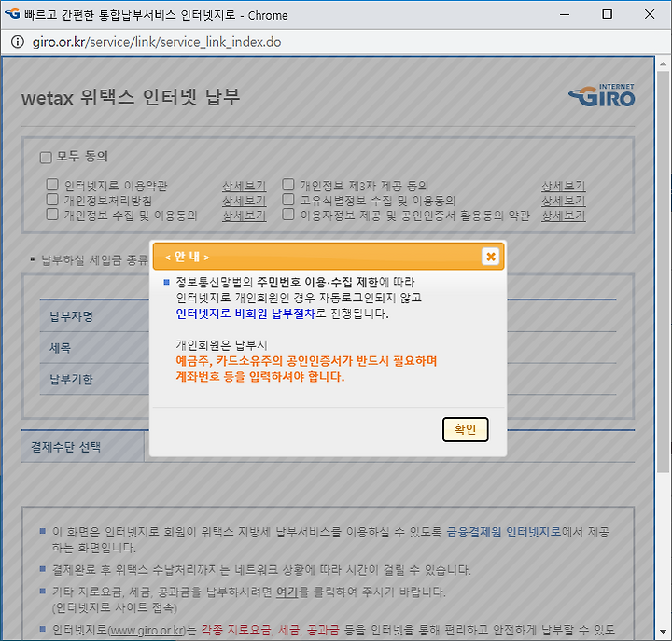Check the 인터넷지로 이용약관 checkbox

[x=52, y=184]
